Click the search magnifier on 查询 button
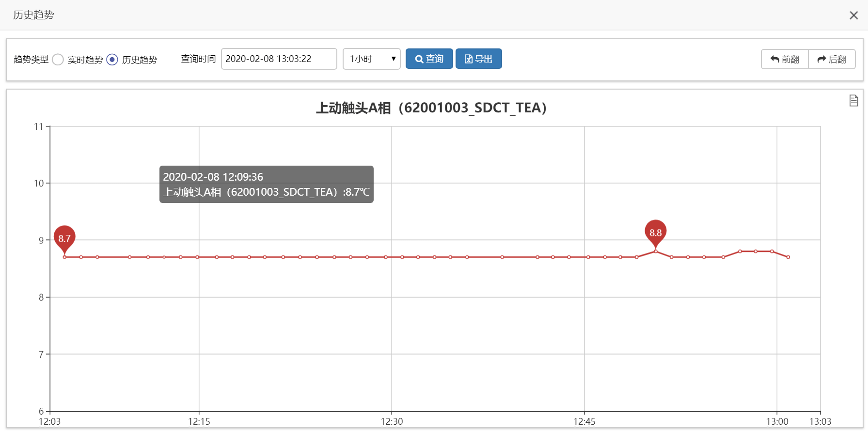This screenshot has height=433, width=868. [x=419, y=59]
